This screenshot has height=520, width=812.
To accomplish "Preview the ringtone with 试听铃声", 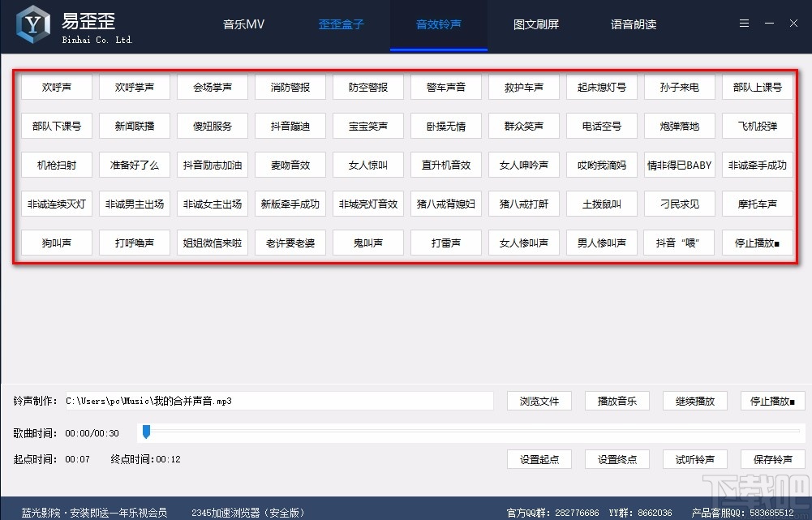I will 694,458.
